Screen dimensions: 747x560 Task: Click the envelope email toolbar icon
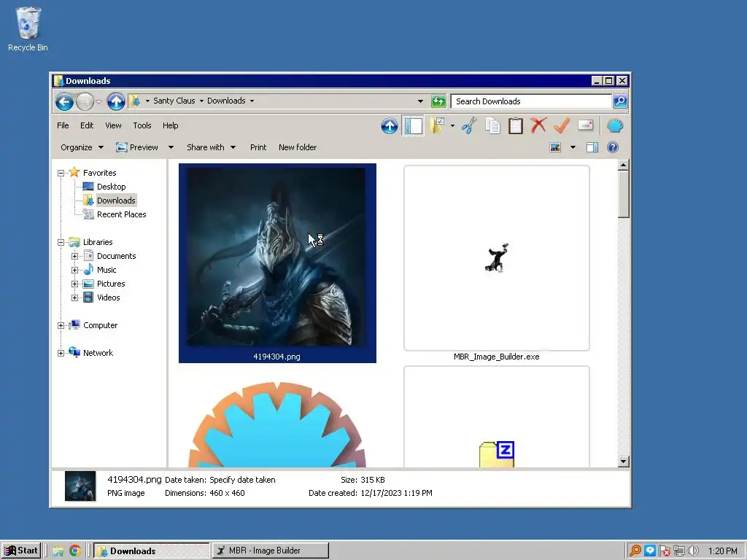pyautogui.click(x=586, y=125)
